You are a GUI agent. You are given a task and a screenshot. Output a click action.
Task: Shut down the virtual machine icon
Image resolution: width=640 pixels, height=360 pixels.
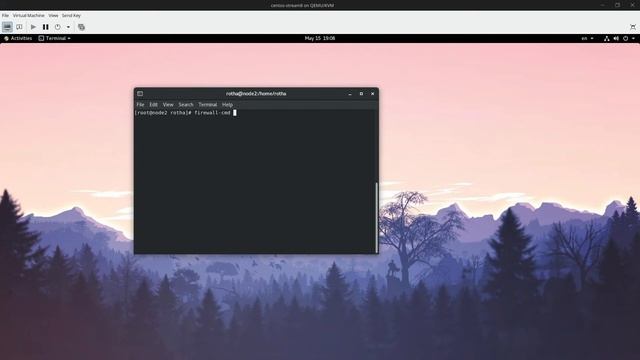pos(58,27)
